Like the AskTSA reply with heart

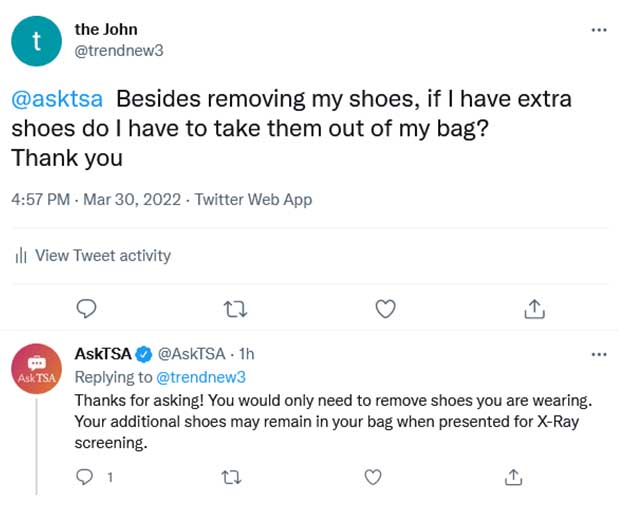372,477
